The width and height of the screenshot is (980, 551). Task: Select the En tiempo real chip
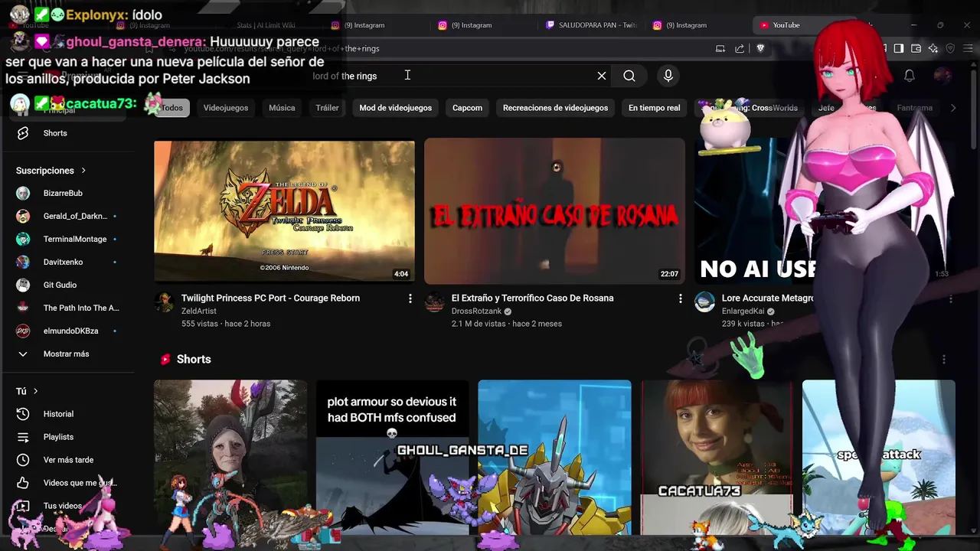[655, 108]
